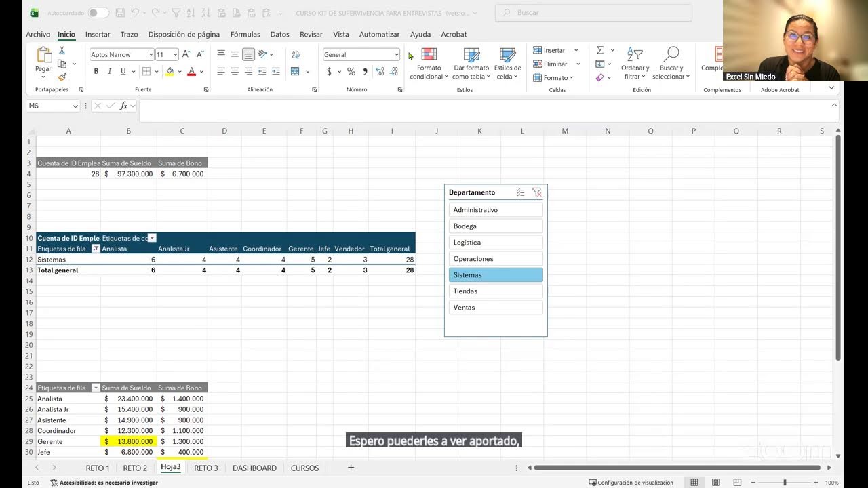
Task: Click the fill color bucket swatch
Action: pyautogui.click(x=170, y=71)
